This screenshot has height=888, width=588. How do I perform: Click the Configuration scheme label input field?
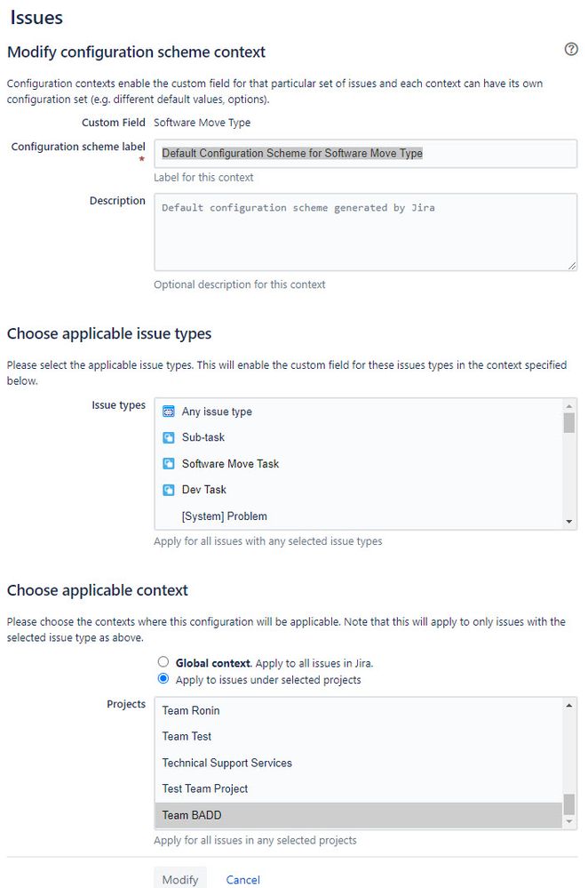click(366, 154)
